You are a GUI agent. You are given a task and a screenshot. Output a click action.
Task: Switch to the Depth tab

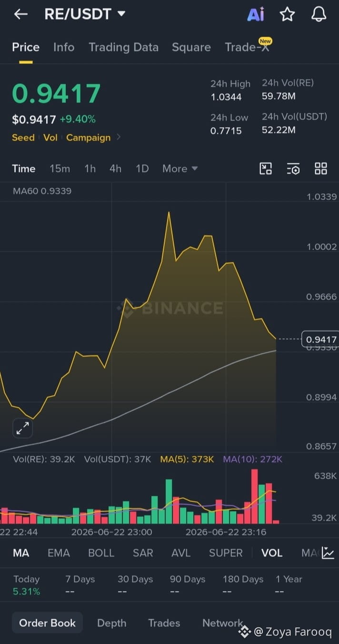click(x=112, y=623)
